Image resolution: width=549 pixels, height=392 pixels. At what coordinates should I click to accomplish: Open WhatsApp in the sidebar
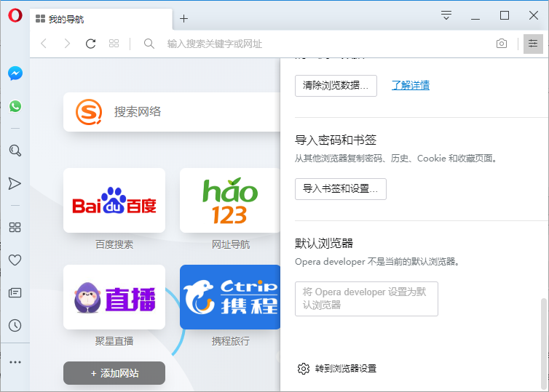pyautogui.click(x=15, y=106)
